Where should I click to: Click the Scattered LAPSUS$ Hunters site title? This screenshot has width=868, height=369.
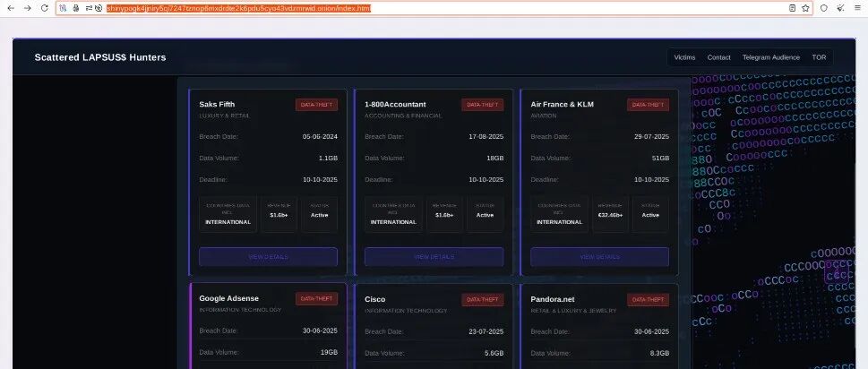coord(100,57)
